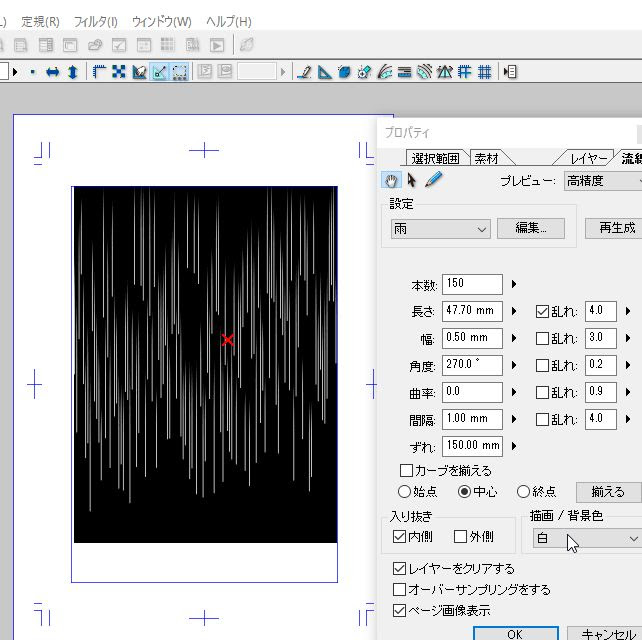Select the black arrow pointer tool
The height and width of the screenshot is (640, 642).
pos(411,180)
